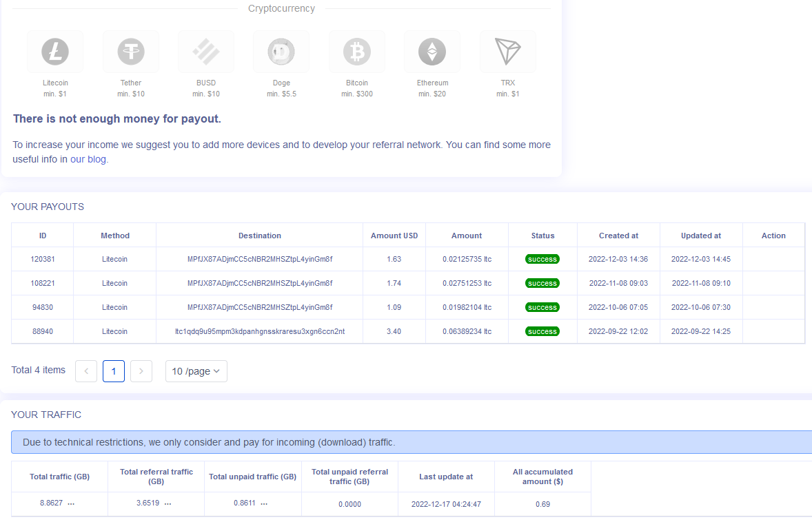
Task: Expand Total referral traffic value ellipsis
Action: tap(168, 503)
